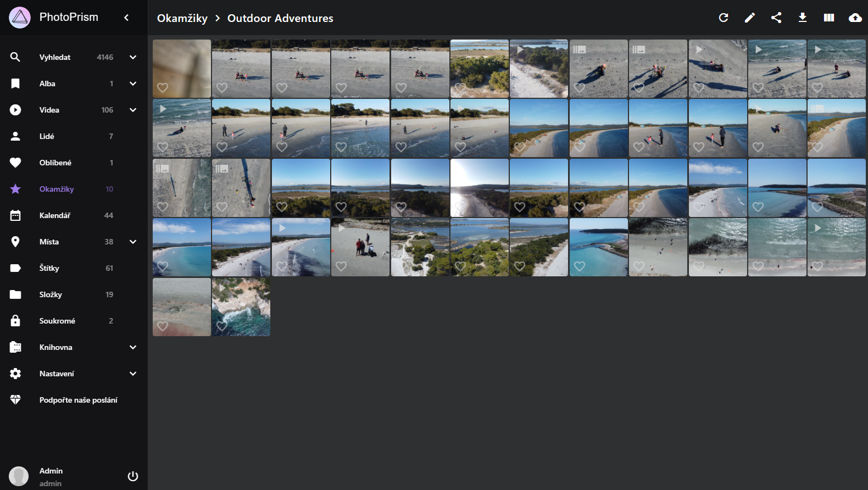Download the album using download icon
The height and width of the screenshot is (490, 868).
point(803,18)
